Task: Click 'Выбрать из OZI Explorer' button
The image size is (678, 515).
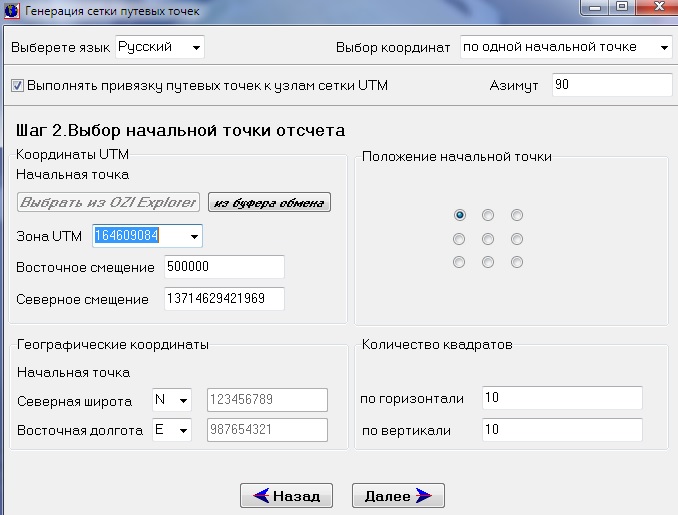Action: (x=108, y=203)
